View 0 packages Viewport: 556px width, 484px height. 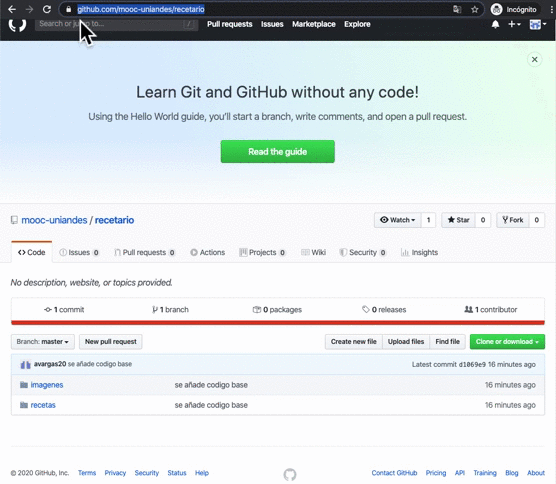click(277, 310)
